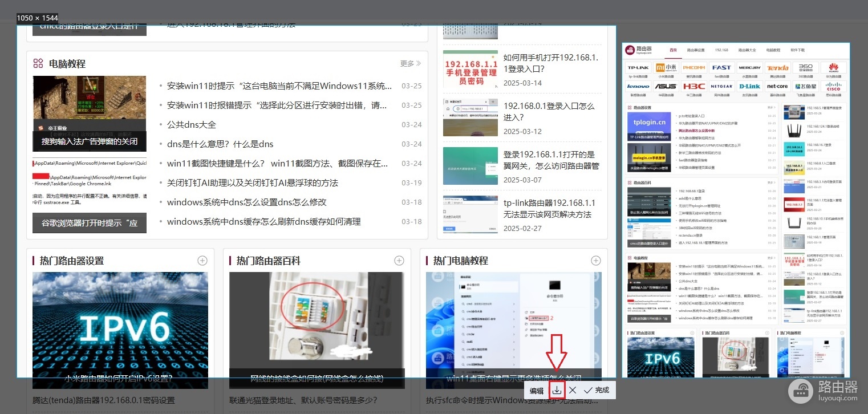Cancel the capture with the X icon

click(573, 390)
